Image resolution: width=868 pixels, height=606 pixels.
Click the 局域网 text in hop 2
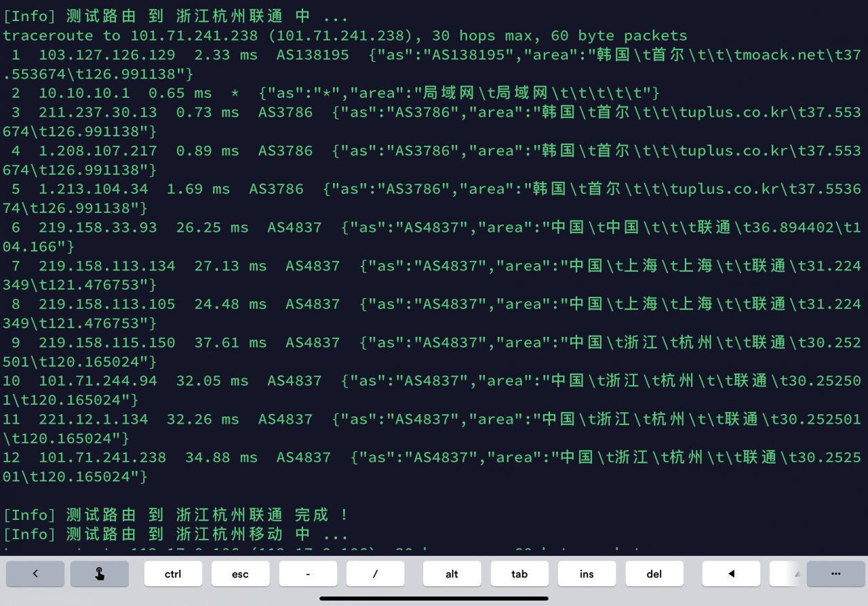pos(450,94)
